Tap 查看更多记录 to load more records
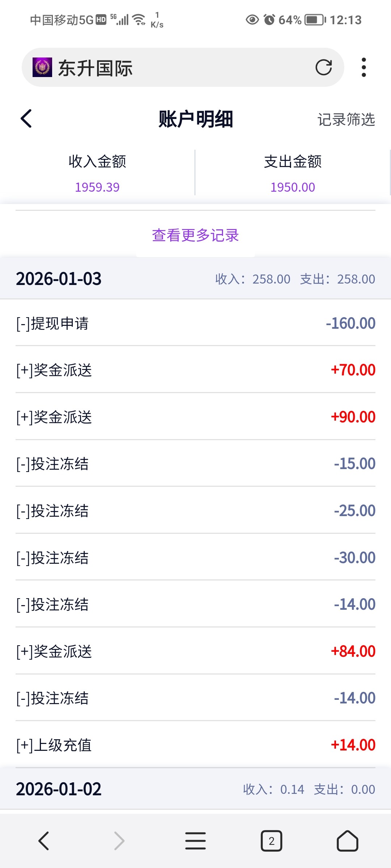The height and width of the screenshot is (868, 391). [x=195, y=235]
